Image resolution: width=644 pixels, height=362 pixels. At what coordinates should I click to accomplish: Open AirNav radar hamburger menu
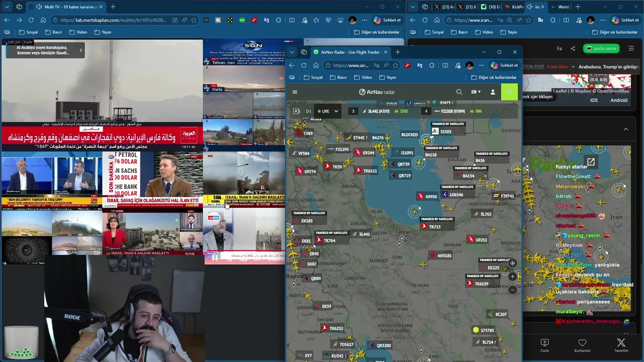[295, 92]
